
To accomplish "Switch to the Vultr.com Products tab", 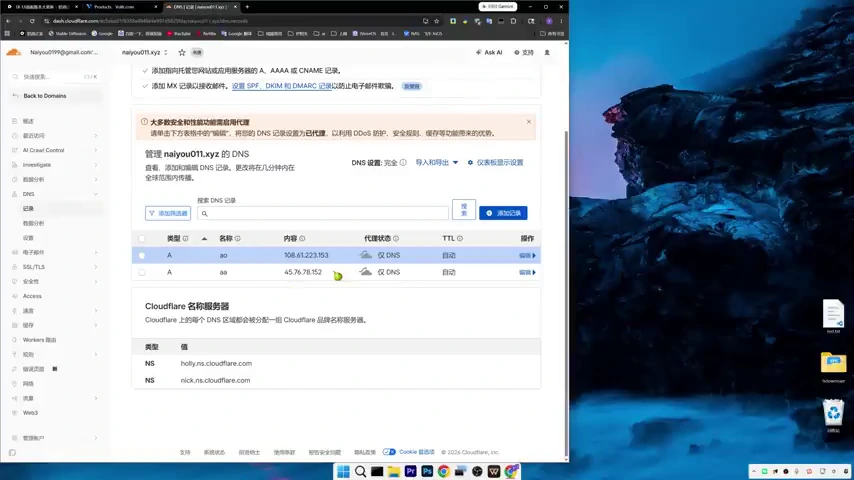I will [x=121, y=7].
